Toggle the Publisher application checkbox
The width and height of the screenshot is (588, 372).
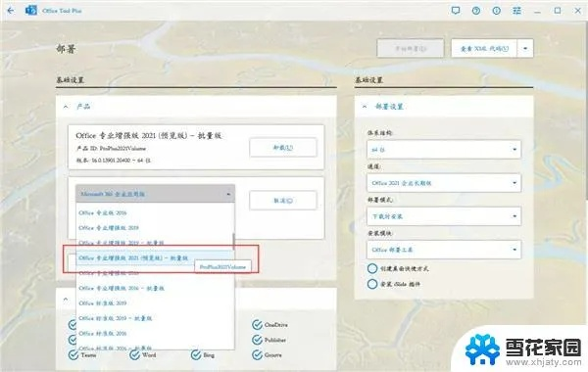(x=257, y=340)
